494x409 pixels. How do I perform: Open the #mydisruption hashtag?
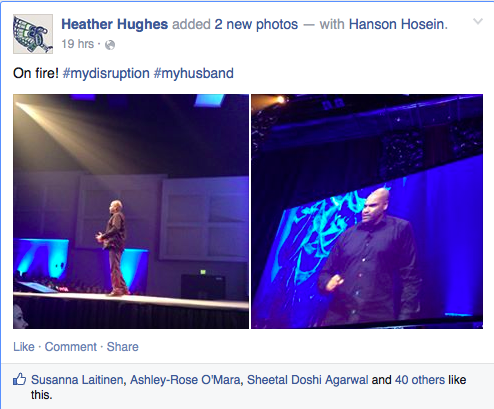pyautogui.click(x=106, y=73)
